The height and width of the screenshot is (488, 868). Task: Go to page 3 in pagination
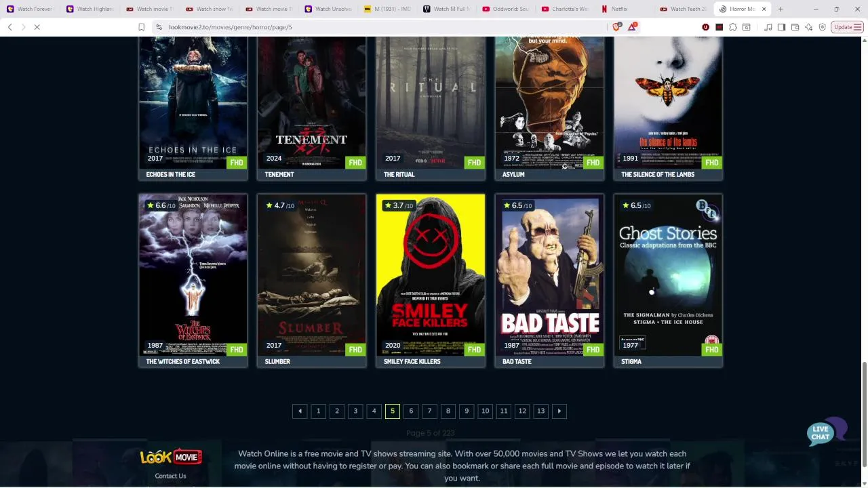355,411
